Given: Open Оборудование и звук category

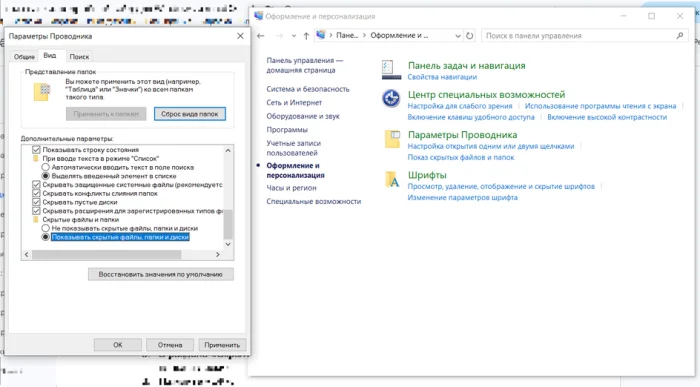Looking at the screenshot, I should pyautogui.click(x=303, y=116).
